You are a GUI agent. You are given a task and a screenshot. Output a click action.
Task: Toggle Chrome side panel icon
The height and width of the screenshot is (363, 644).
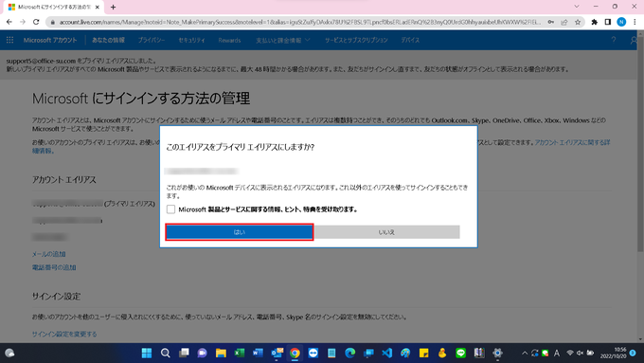click(608, 22)
